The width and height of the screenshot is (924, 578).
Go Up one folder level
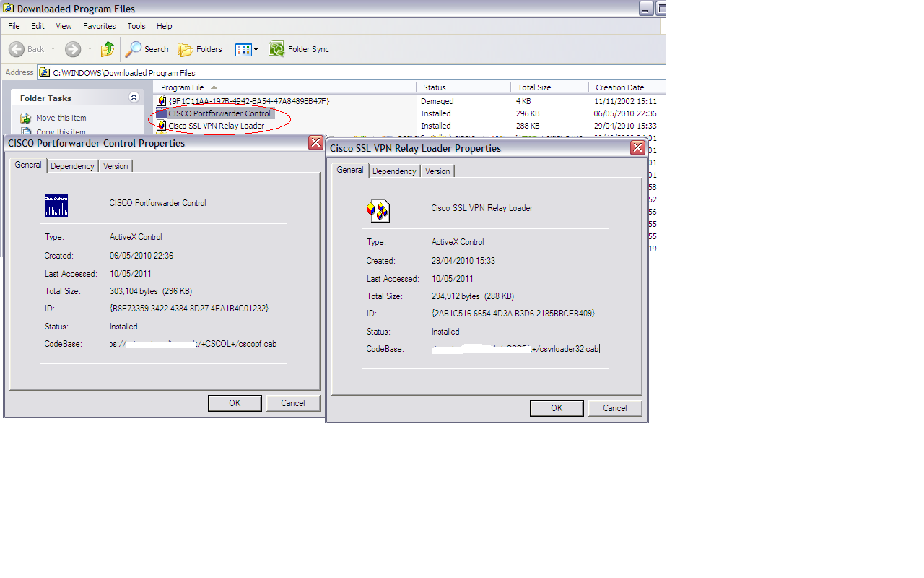click(x=108, y=49)
